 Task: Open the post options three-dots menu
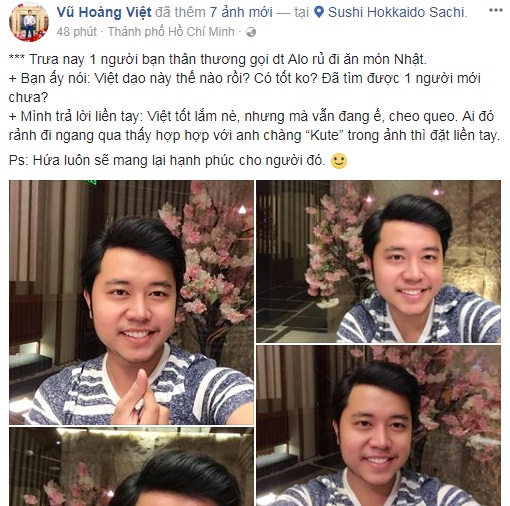click(495, 10)
